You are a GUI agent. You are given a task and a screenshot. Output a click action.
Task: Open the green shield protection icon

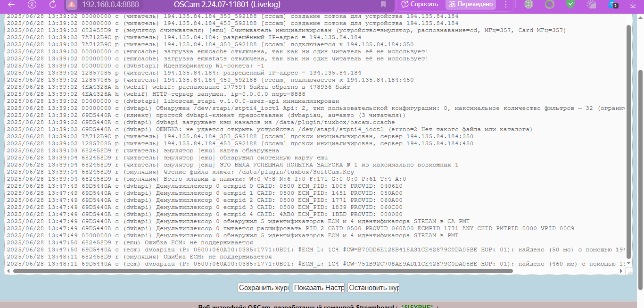pyautogui.click(x=570, y=5)
